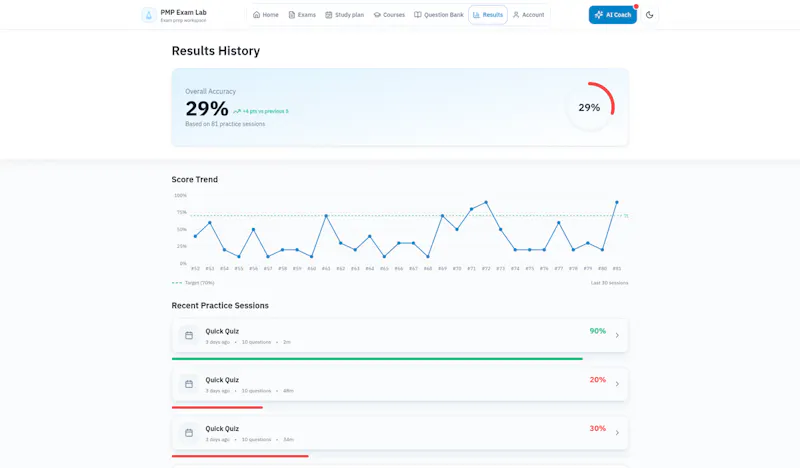Viewport: 800px width, 468px height.
Task: Click the session #81 data point on chart
Action: 617,202
